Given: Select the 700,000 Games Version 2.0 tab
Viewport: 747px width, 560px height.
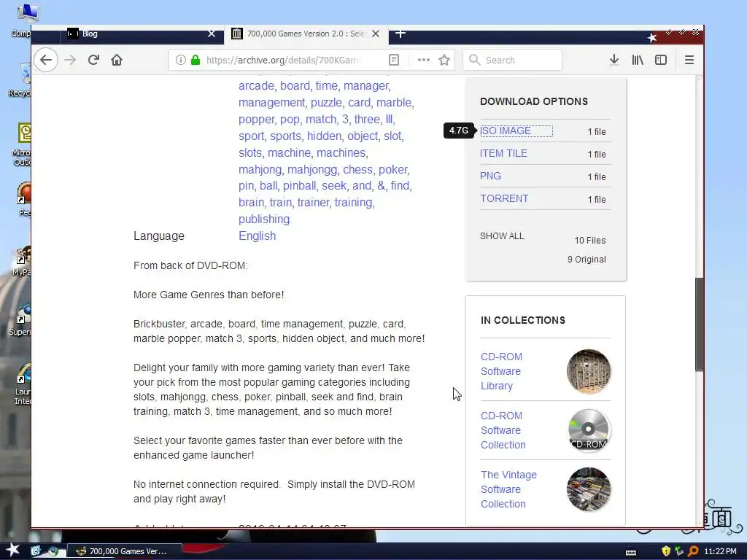Looking at the screenshot, I should [x=306, y=34].
